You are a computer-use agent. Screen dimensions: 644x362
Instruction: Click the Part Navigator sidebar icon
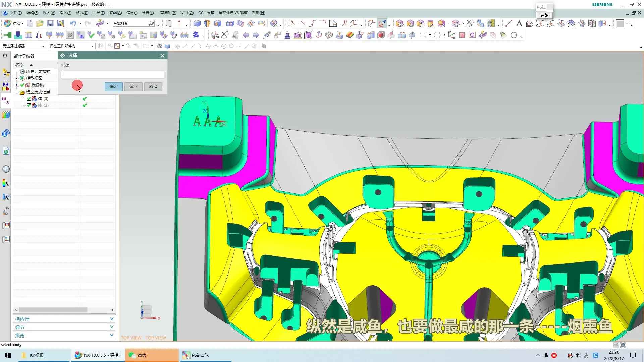[6, 101]
